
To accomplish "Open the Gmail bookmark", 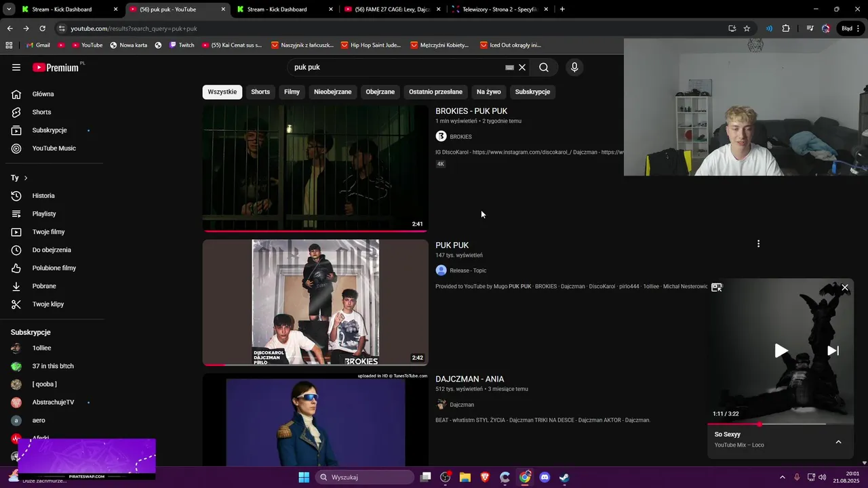I will pos(37,45).
